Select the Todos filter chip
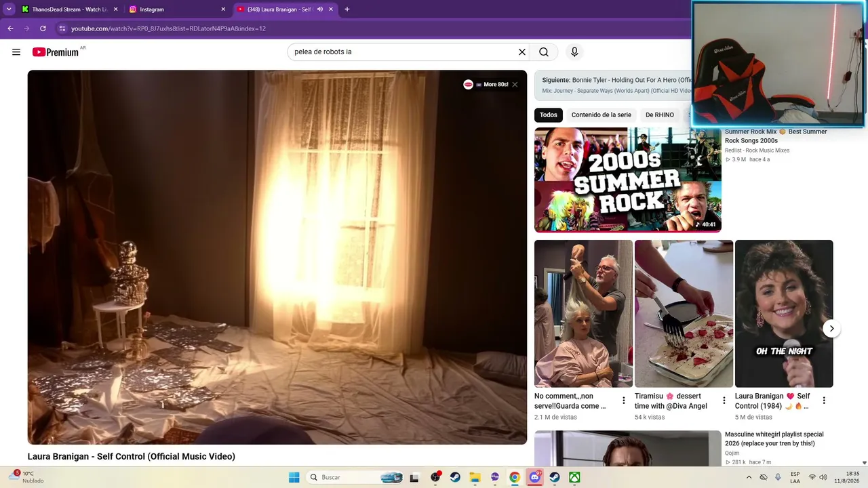The image size is (868, 488). [x=549, y=115]
